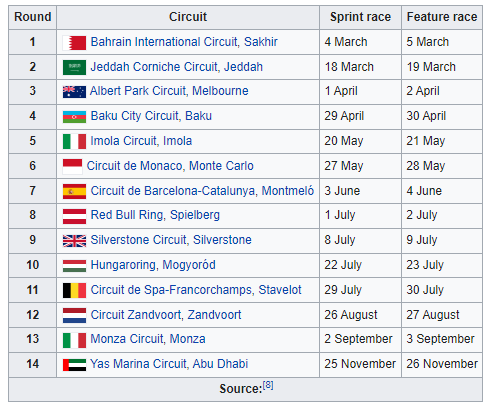Click the Hungarian flag beside Hungaroring

[x=74, y=266]
